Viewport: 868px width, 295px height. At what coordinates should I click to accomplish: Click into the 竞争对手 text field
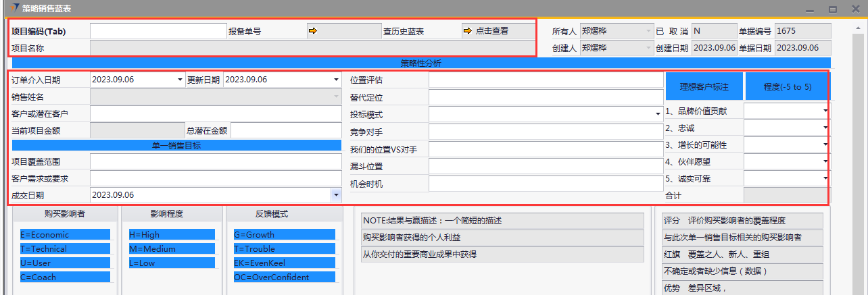(x=546, y=132)
